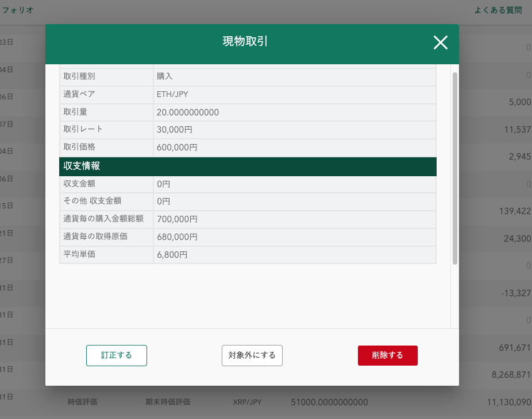
Task: Click the dialog's vertical scrollbar
Action: click(x=455, y=168)
